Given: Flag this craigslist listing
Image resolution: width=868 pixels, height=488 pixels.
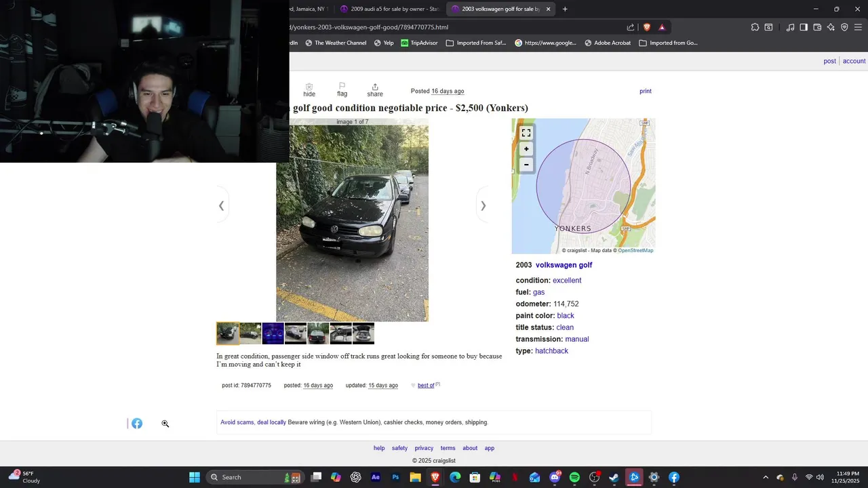Looking at the screenshot, I should pyautogui.click(x=342, y=90).
